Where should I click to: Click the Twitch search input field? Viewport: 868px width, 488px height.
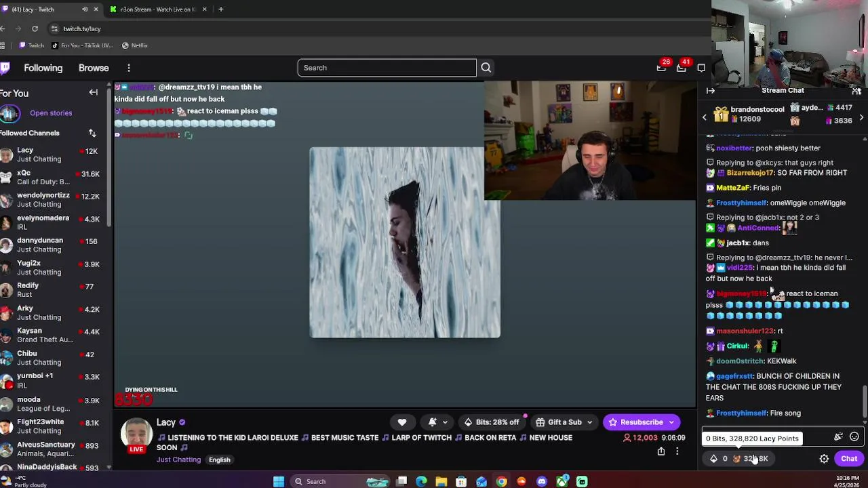387,68
